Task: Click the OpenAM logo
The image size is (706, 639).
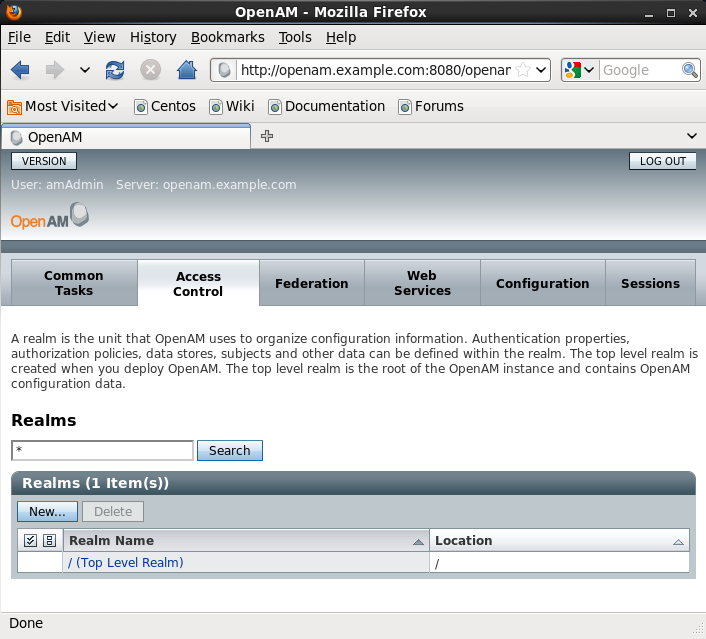Action: pos(50,216)
